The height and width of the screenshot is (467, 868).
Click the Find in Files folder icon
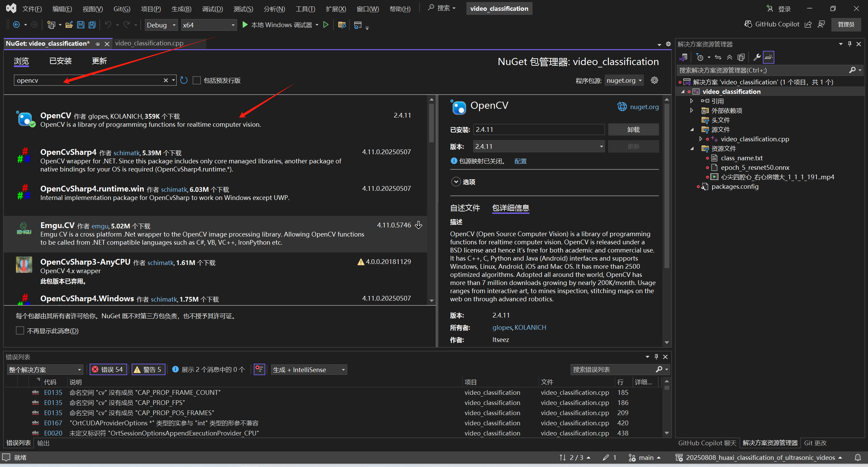pos(342,25)
